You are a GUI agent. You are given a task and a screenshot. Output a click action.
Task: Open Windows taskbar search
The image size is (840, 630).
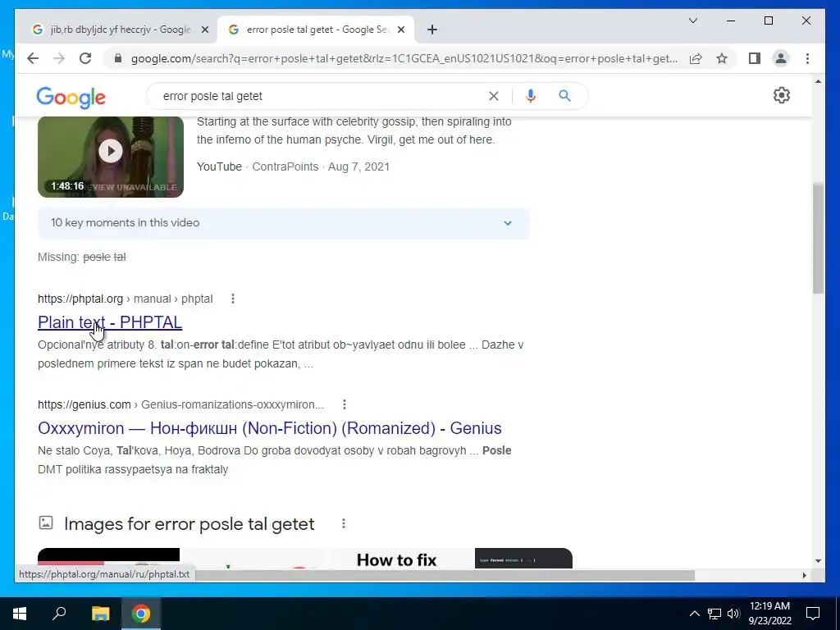(59, 614)
